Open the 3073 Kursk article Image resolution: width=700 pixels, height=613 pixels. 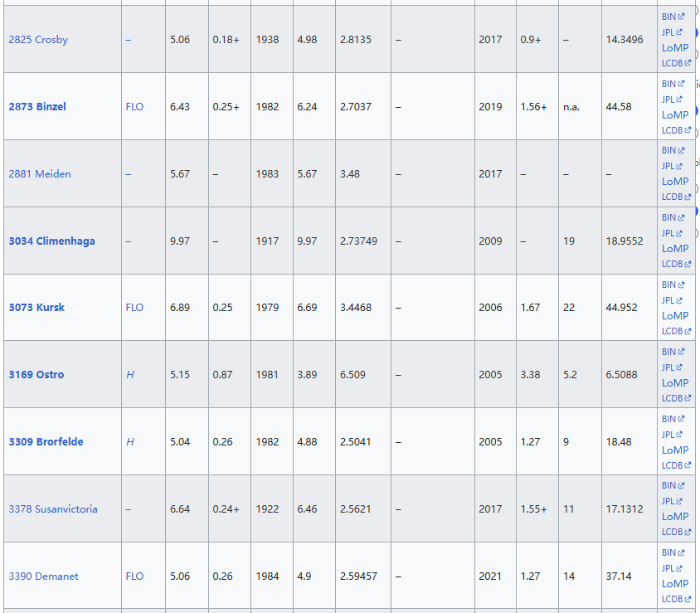[x=36, y=308]
